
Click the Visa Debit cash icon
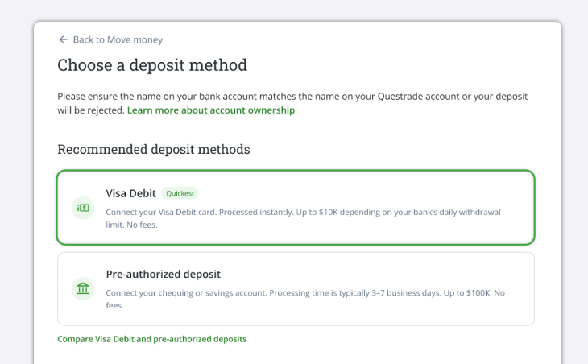[82, 208]
